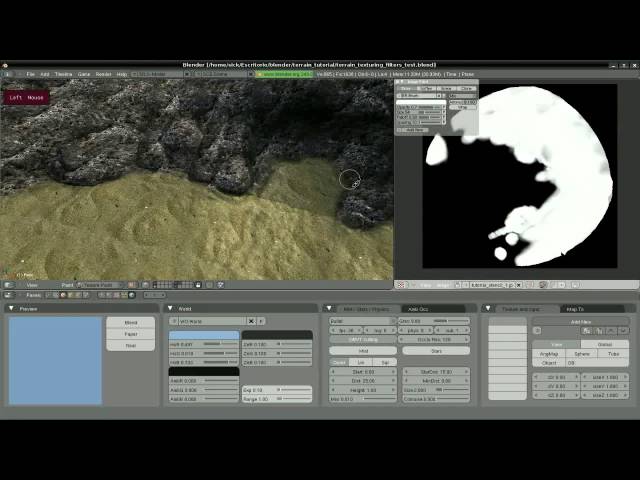Image resolution: width=640 pixels, height=480 pixels.
Task: Click the image editor window type icon
Action: (401, 285)
